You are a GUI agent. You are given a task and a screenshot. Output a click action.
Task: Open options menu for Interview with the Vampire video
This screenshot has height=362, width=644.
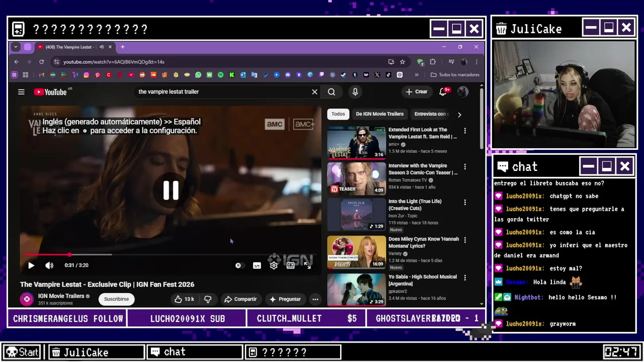[x=465, y=166]
